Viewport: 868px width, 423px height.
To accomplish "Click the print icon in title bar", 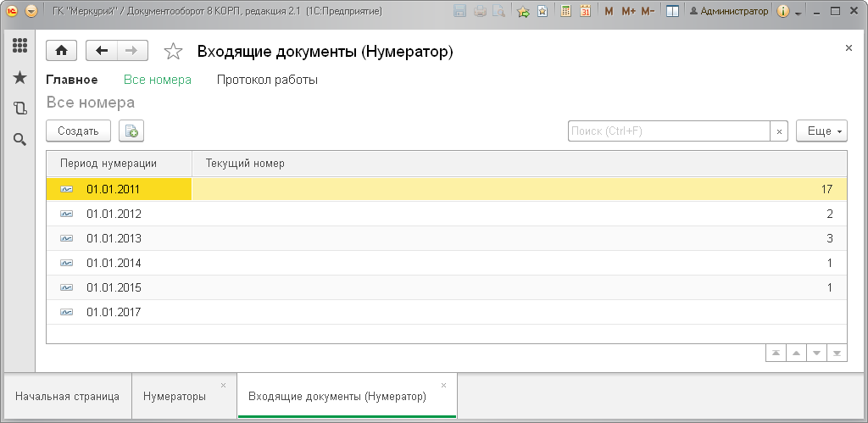I will point(480,11).
